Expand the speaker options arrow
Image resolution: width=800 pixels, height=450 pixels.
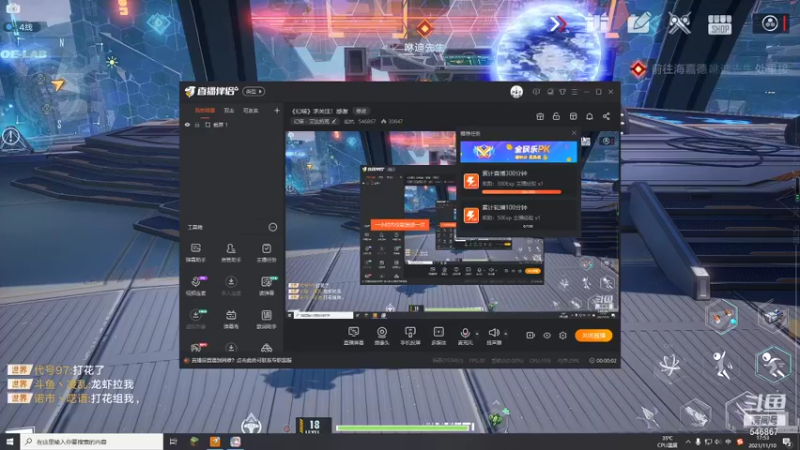pos(506,334)
